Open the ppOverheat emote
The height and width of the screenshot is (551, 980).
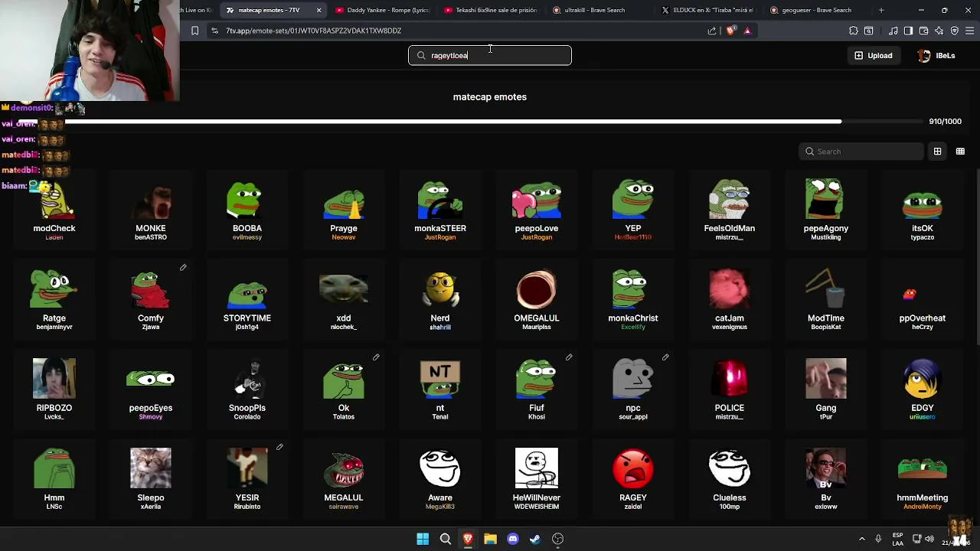coord(923,300)
